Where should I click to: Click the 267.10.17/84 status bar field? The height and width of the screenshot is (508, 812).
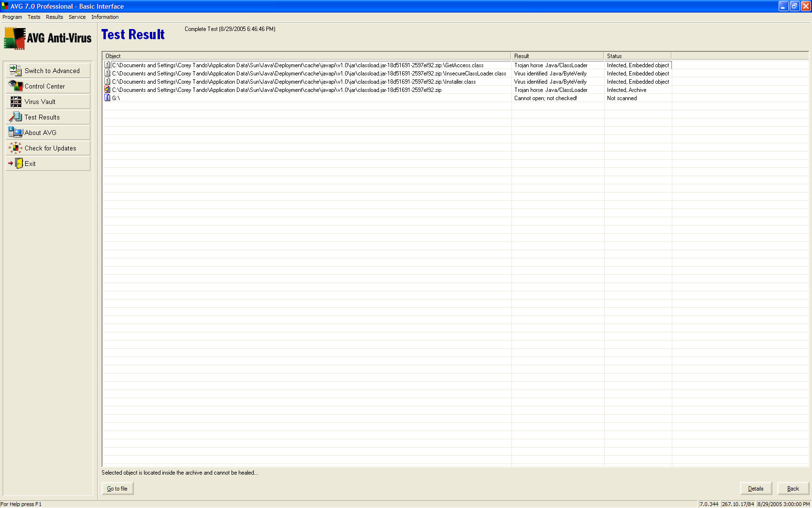(738, 504)
